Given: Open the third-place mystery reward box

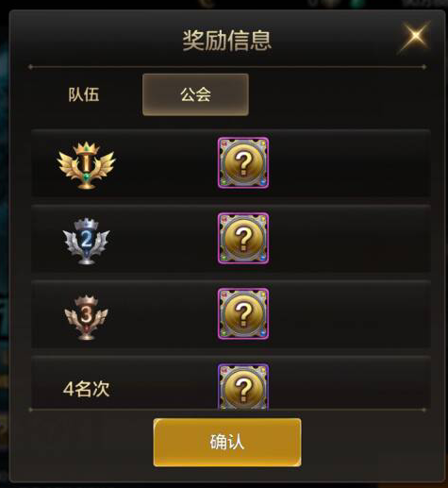Looking at the screenshot, I should (243, 314).
